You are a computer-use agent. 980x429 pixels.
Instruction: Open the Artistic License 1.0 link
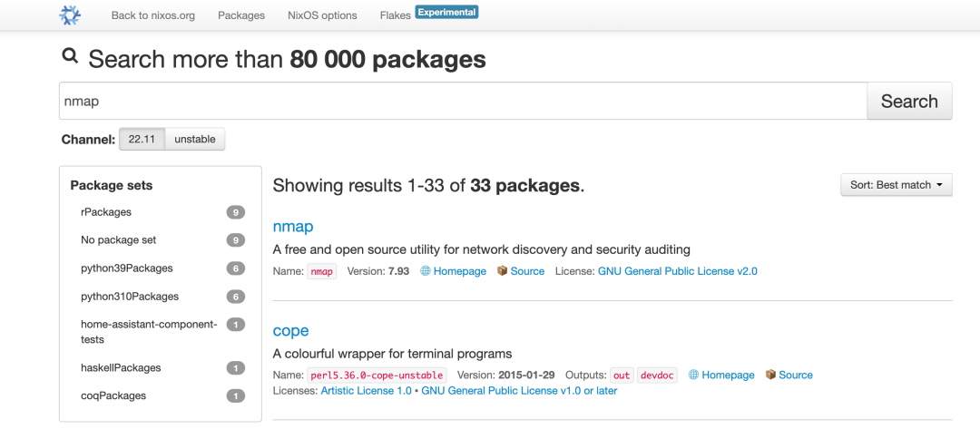(x=367, y=391)
